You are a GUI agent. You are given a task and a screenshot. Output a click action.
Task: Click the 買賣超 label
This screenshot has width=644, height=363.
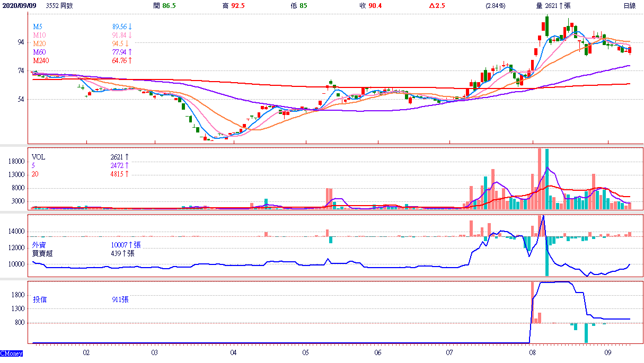click(x=42, y=253)
